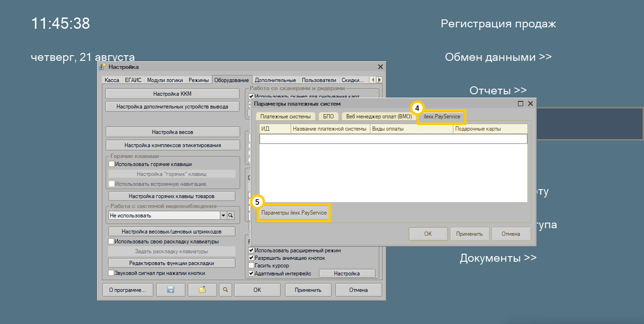The width and height of the screenshot is (644, 324).
Task: Click the magnifier icon beside video surveillance dropdown
Action: click(x=231, y=216)
